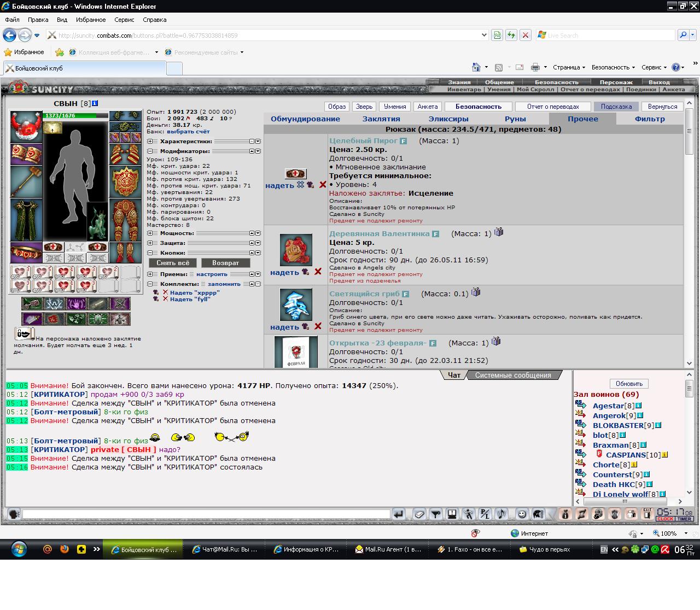
Task: Open the IE address bar dropdown arrow
Action: pos(484,35)
